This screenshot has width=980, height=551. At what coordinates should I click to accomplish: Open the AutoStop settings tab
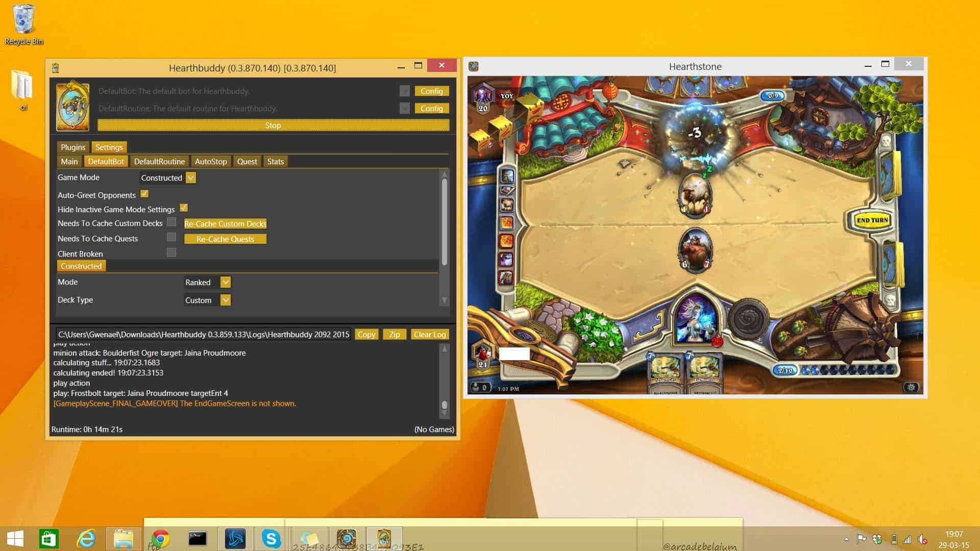tap(211, 161)
